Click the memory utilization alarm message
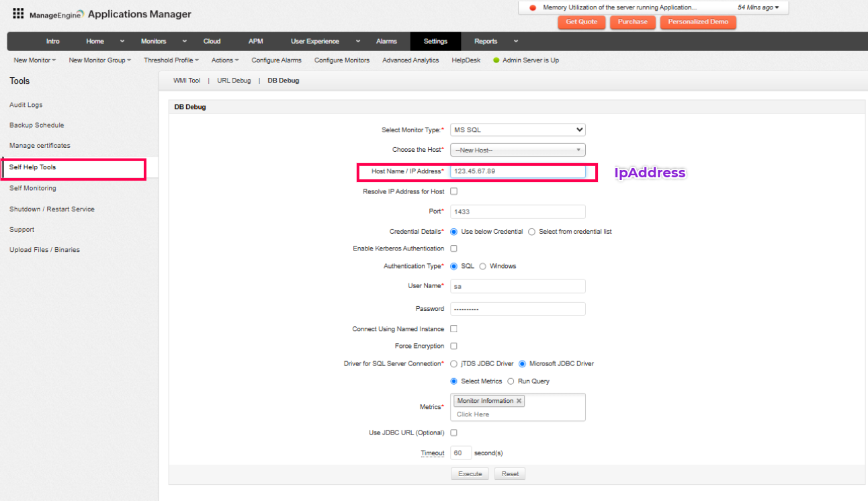This screenshot has height=501, width=868. point(619,7)
